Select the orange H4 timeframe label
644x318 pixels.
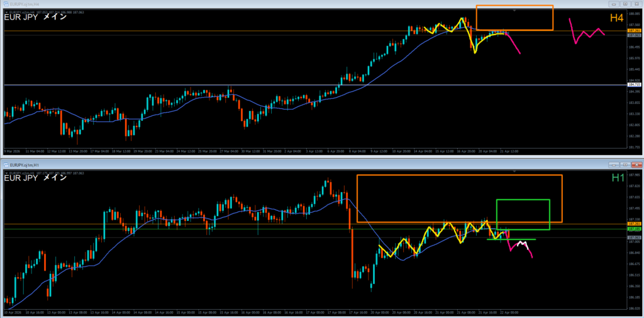pos(616,18)
